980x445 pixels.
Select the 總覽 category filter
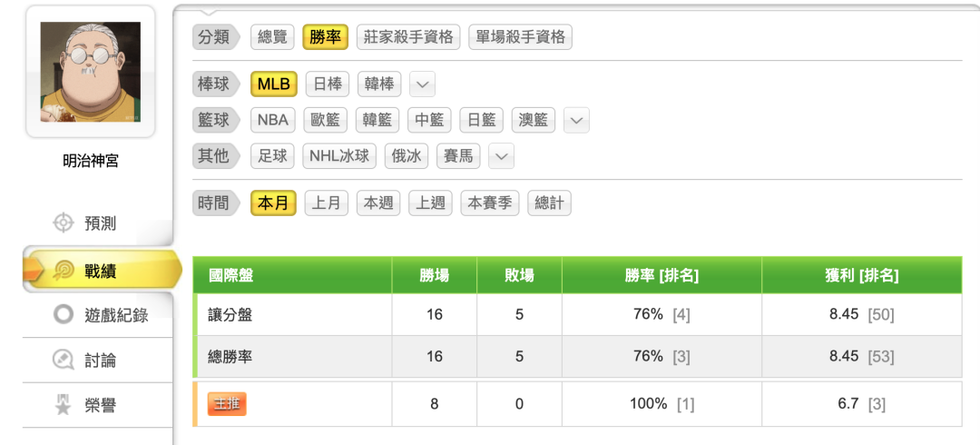(x=272, y=37)
